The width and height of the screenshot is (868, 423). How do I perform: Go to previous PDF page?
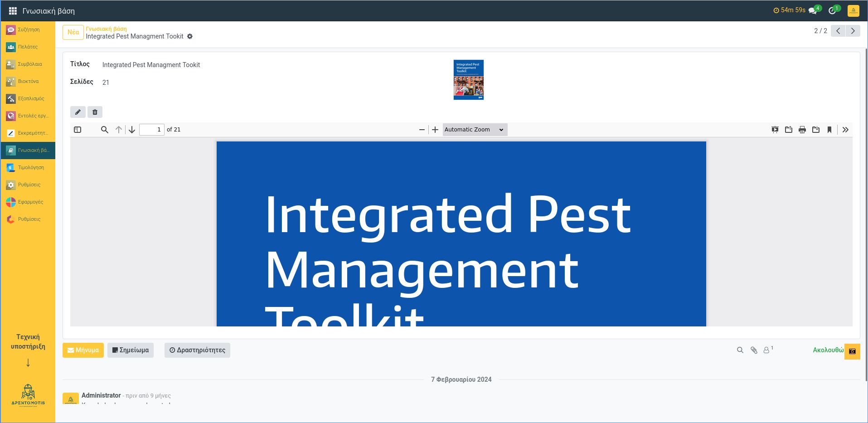click(x=119, y=130)
